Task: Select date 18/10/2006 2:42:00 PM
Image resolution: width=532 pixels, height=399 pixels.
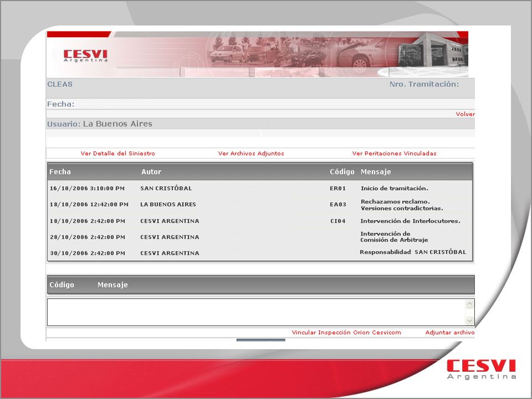Action: (x=88, y=221)
